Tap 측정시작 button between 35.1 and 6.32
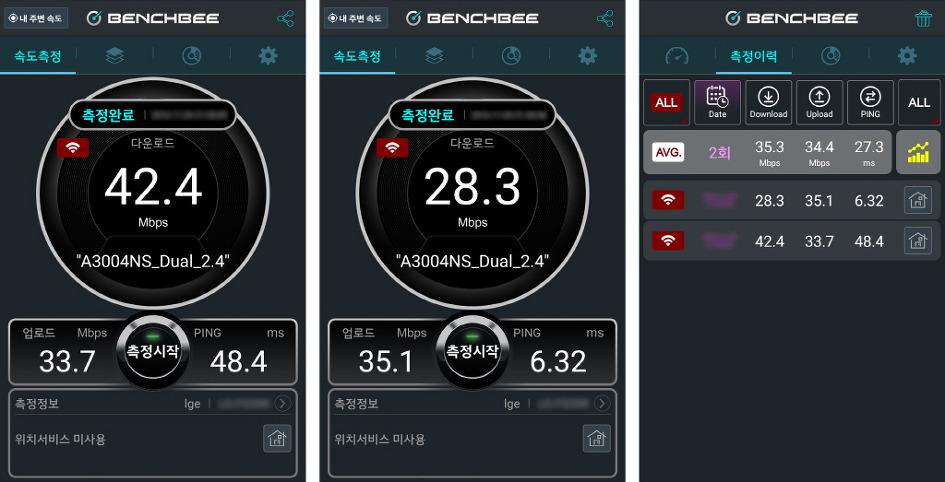This screenshot has width=945, height=482. (472, 351)
